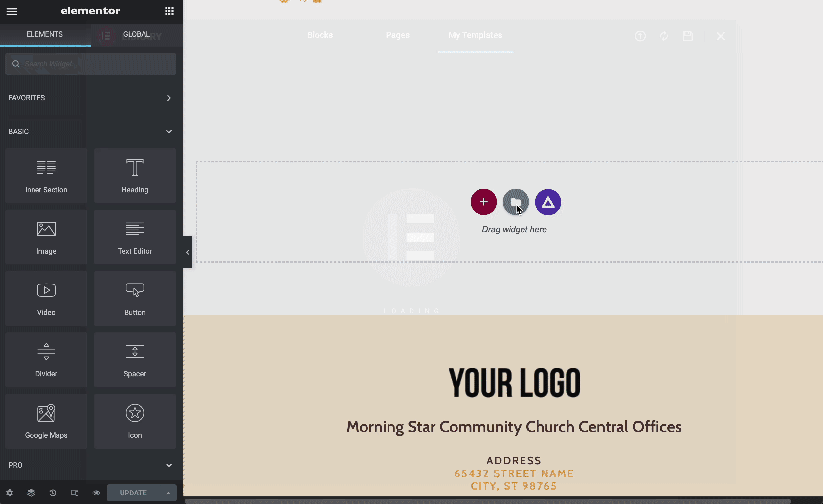This screenshot has height=504, width=823.
Task: Open the revision History icon
Action: tap(53, 493)
